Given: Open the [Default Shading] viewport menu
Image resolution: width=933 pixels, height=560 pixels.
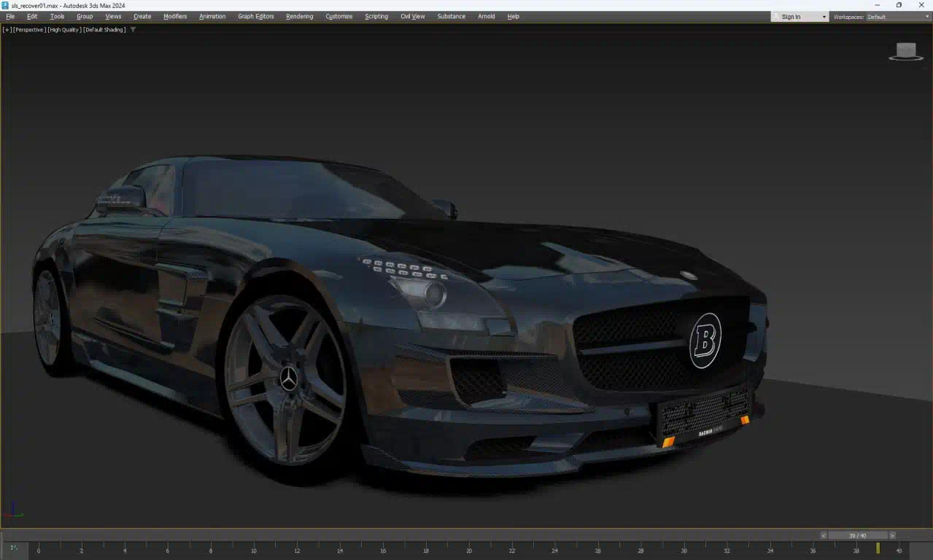Looking at the screenshot, I should 104,30.
